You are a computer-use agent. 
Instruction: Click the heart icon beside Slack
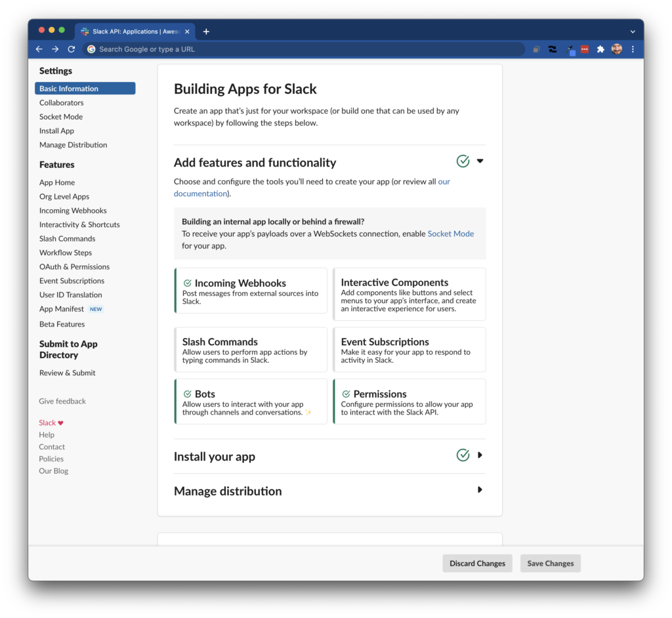click(61, 423)
